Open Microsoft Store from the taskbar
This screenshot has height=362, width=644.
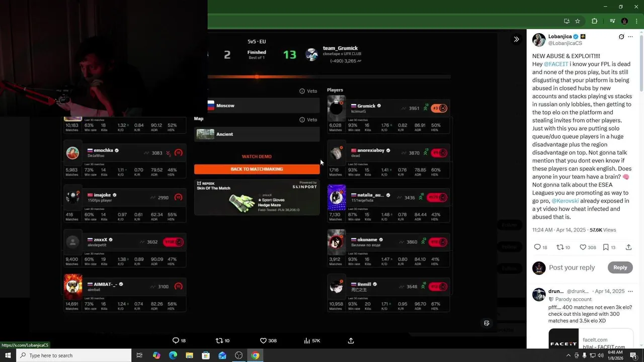(x=206, y=355)
